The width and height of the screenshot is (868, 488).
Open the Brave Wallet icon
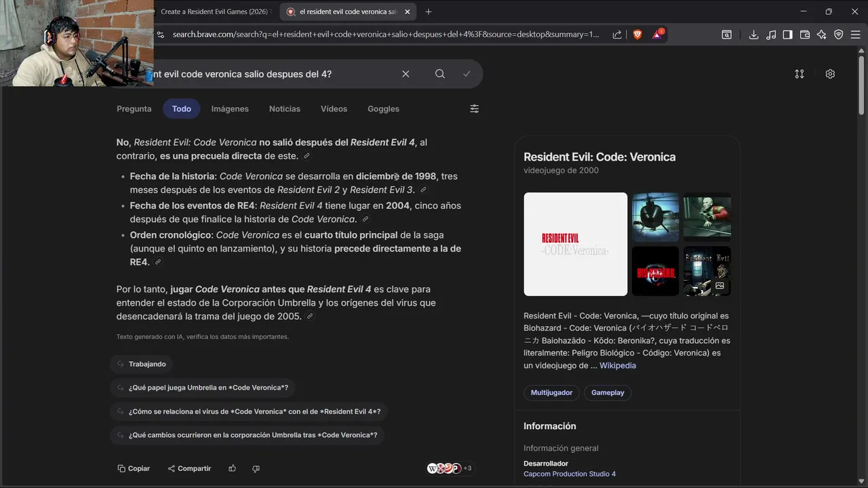[x=805, y=35]
